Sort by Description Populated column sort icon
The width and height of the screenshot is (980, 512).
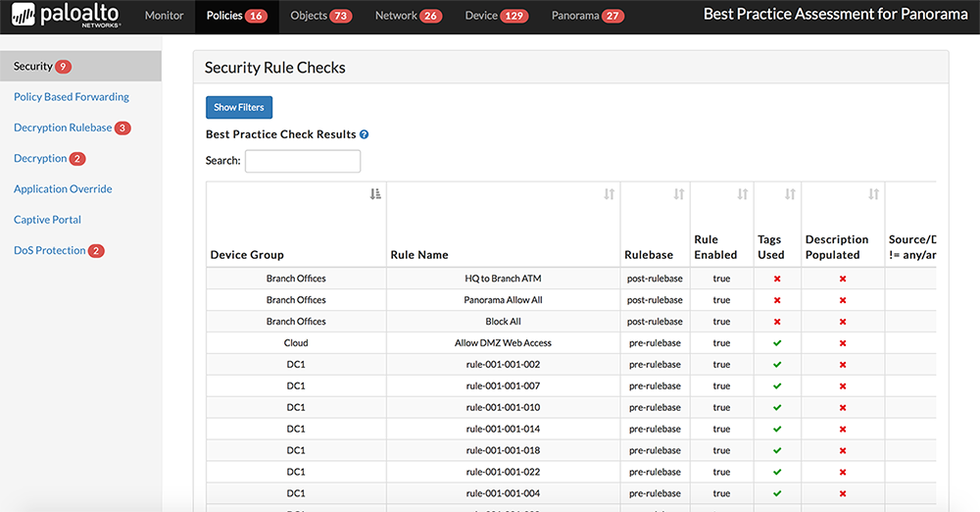(874, 194)
